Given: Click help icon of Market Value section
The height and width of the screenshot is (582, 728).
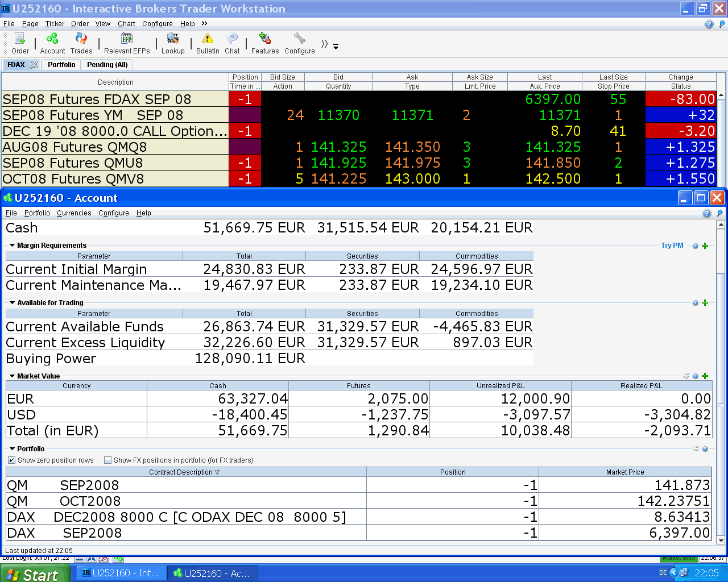Looking at the screenshot, I should 696,376.
